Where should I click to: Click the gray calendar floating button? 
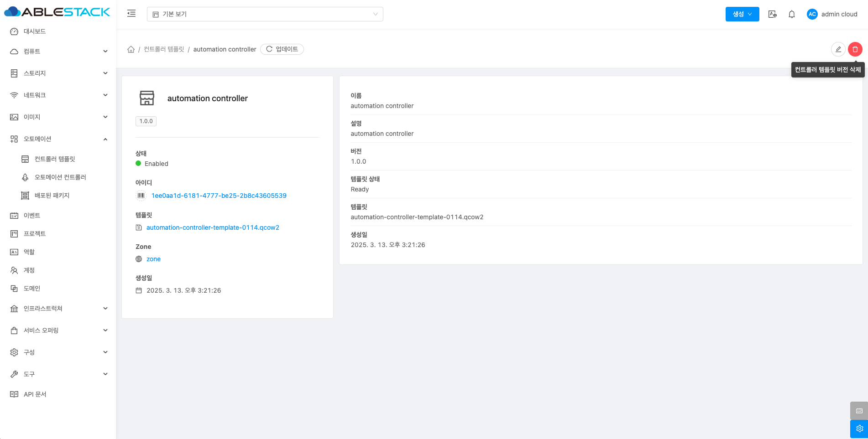(859, 411)
